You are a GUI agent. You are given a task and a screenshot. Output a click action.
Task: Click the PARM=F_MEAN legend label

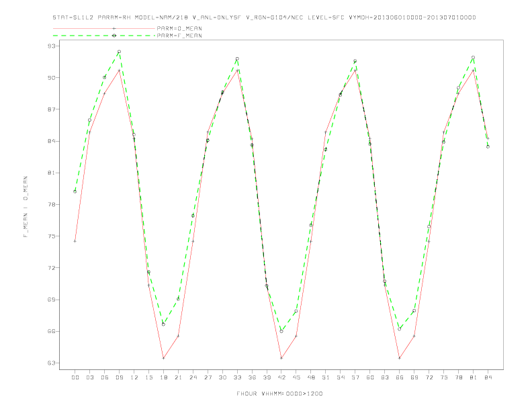179,36
